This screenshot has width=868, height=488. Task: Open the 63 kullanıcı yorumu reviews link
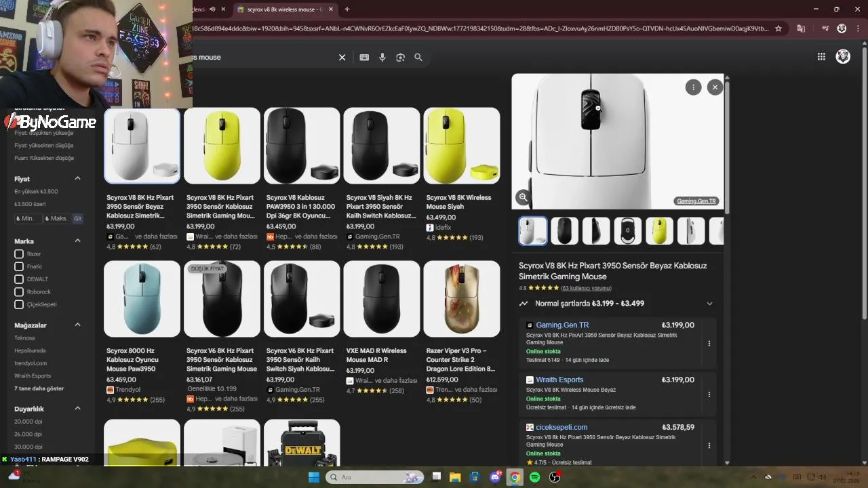(x=586, y=288)
